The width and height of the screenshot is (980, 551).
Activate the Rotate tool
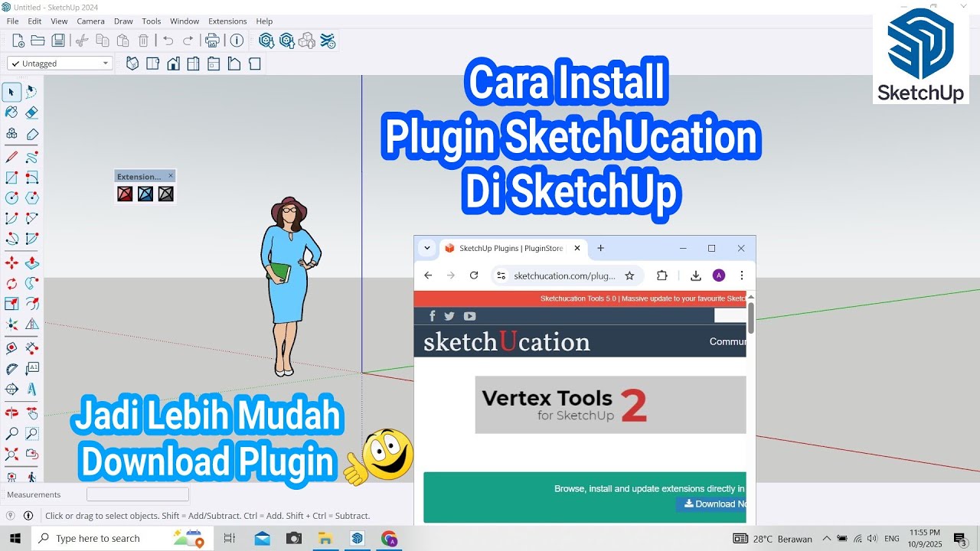[x=11, y=284]
